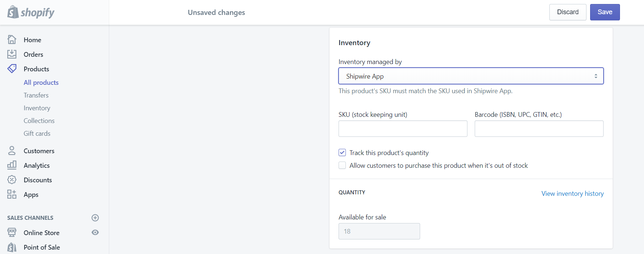Click the 'This product's SKU must match' note

pos(425,91)
